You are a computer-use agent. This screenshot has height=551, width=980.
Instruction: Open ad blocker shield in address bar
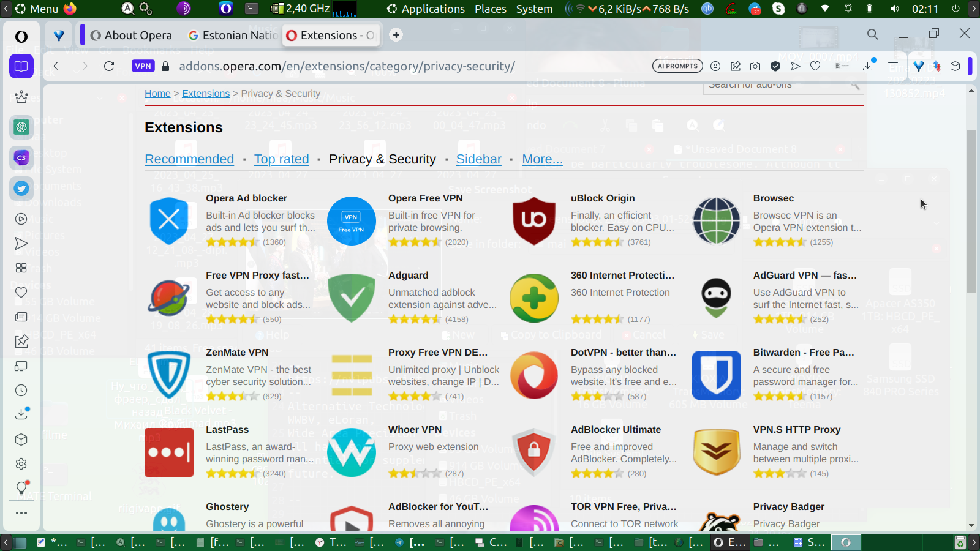[775, 66]
